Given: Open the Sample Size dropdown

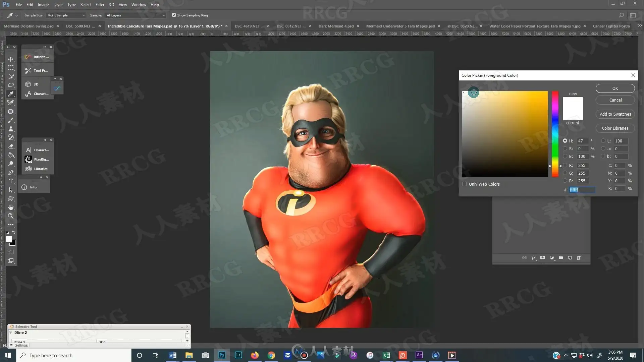Looking at the screenshot, I should pyautogui.click(x=66, y=15).
